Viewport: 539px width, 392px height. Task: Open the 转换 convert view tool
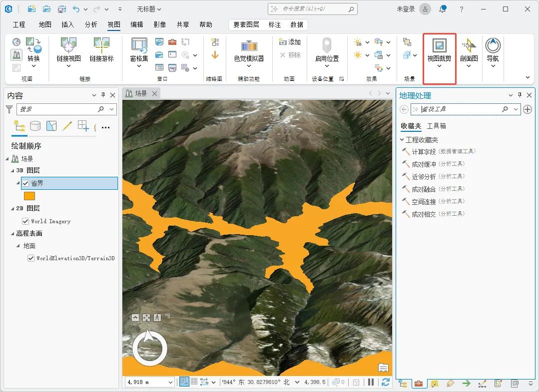(x=33, y=51)
